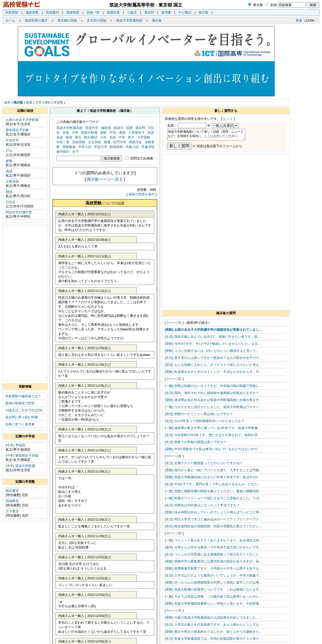
Task: Open the 小論文 menu item
Action: tap(132, 13)
